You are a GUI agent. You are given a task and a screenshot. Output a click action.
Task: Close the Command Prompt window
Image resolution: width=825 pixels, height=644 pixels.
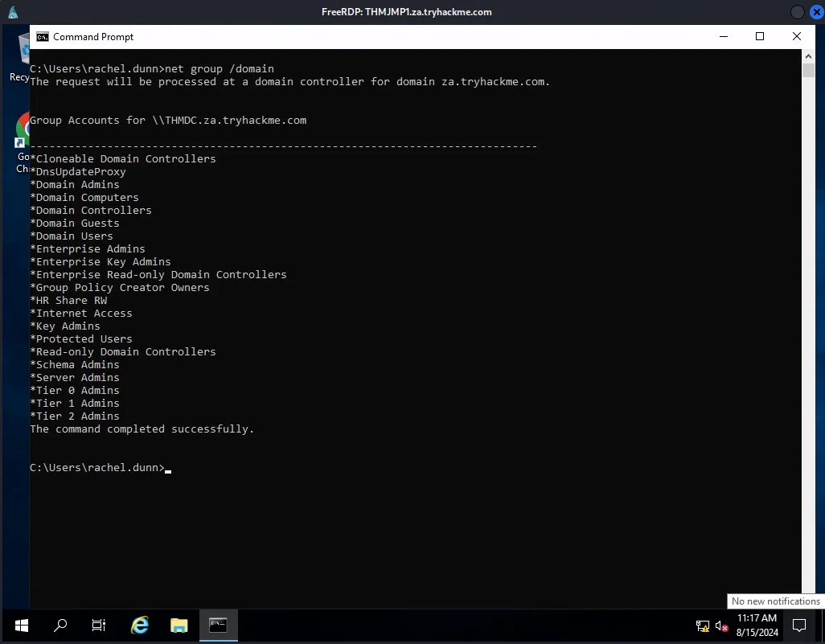pos(797,37)
